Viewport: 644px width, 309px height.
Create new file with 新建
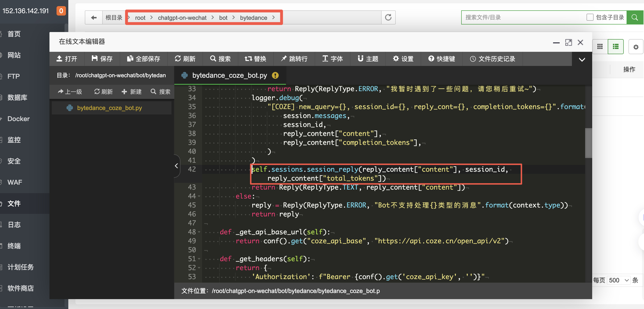[x=131, y=92]
